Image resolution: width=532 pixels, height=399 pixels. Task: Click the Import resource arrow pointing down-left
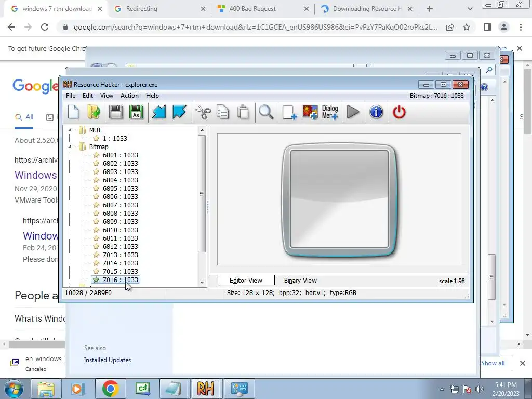(159, 112)
